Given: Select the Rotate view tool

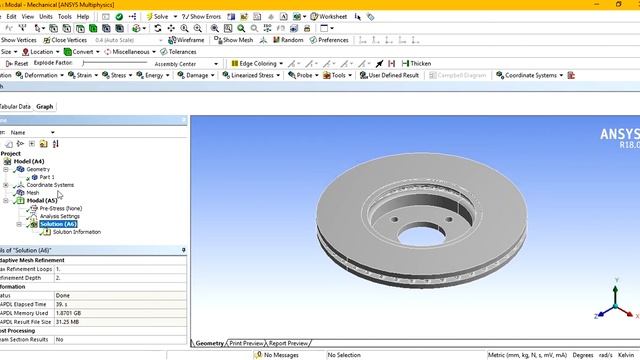Looking at the screenshot, I should point(158,28).
